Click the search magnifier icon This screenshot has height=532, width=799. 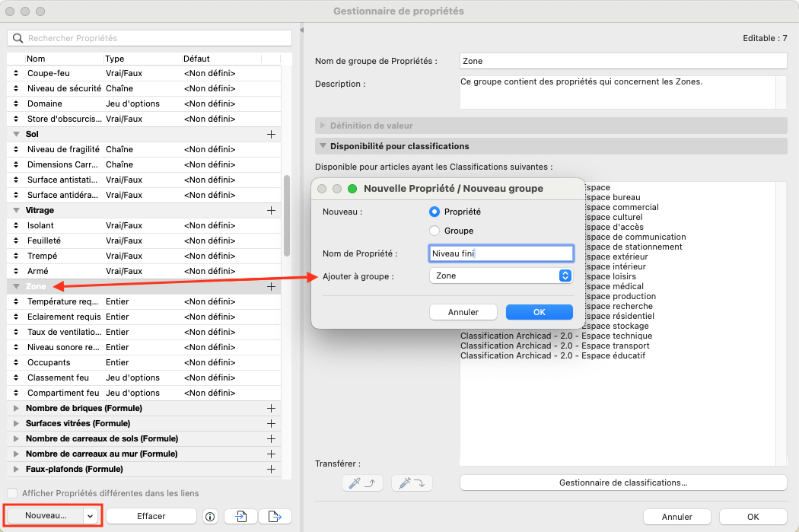pyautogui.click(x=18, y=38)
